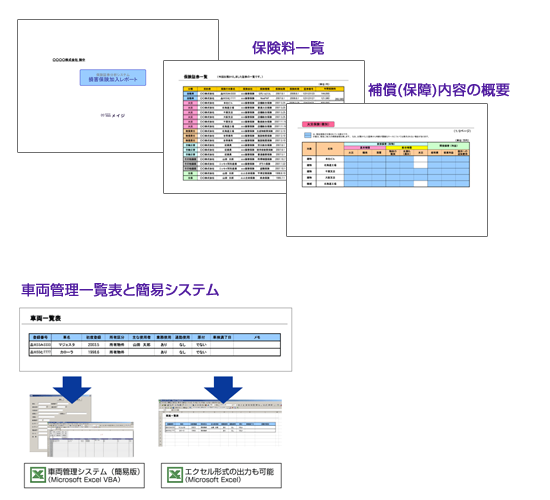Click the 山田 太郎 cell in vehicle table

click(x=141, y=345)
